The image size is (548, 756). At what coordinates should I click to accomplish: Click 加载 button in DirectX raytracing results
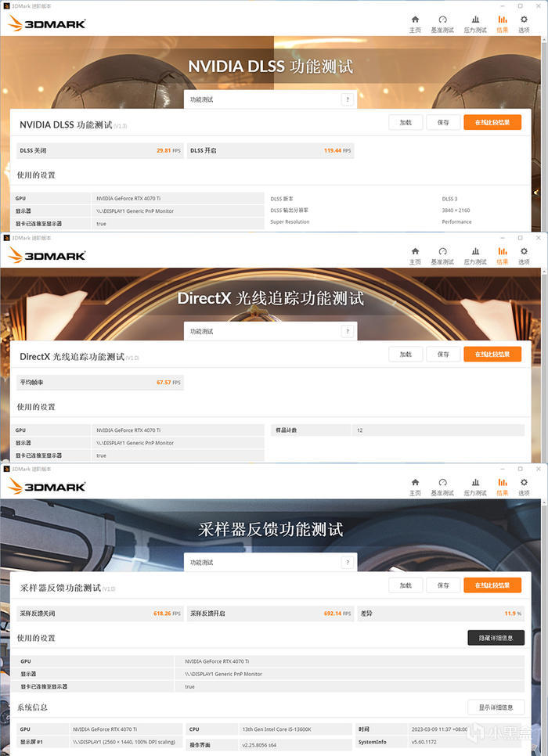[x=406, y=355]
